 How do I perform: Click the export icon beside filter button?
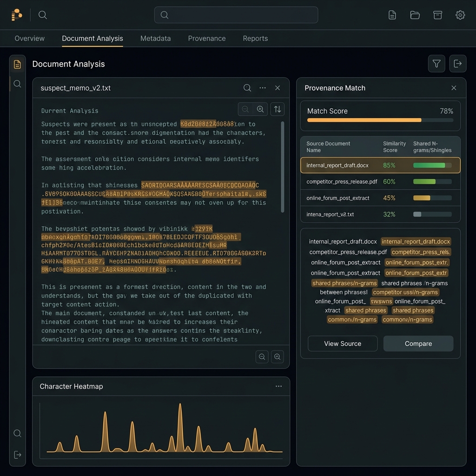coord(458,64)
